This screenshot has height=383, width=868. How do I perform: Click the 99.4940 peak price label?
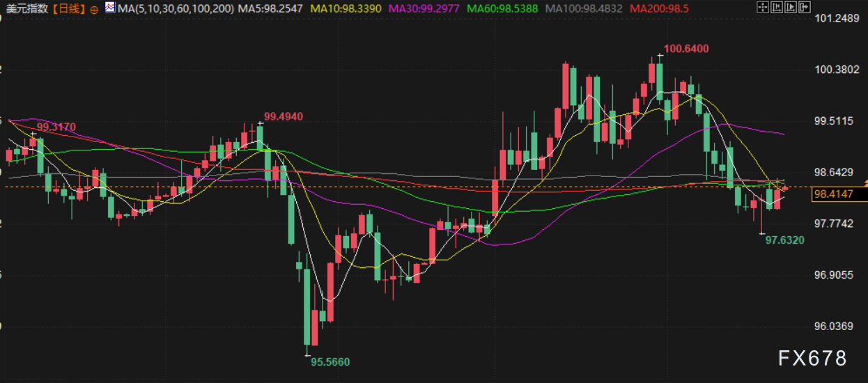[x=283, y=116]
